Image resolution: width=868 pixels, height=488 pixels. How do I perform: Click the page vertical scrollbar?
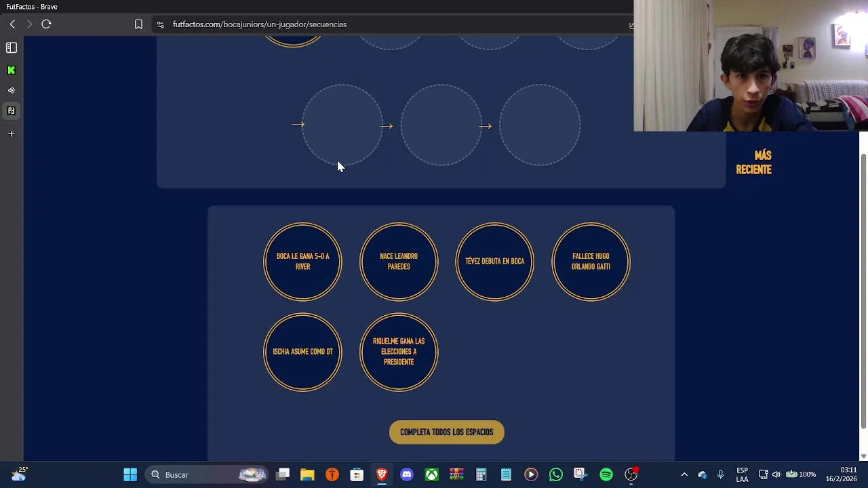863,291
